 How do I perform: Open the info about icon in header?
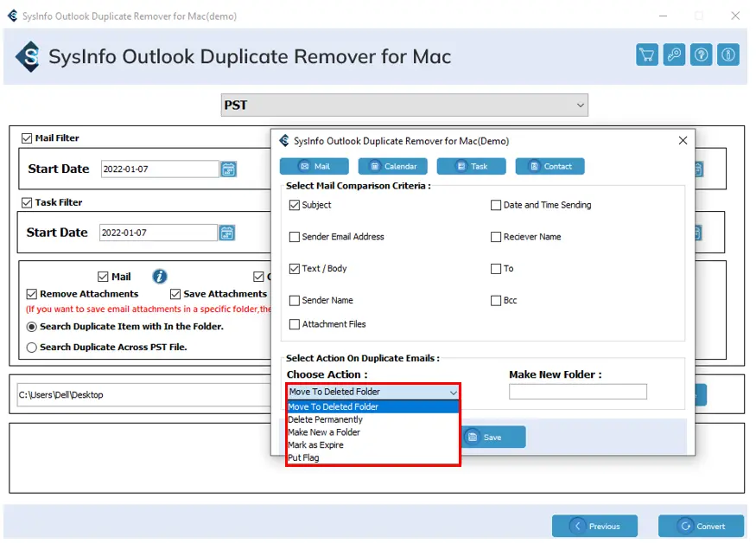coord(727,54)
